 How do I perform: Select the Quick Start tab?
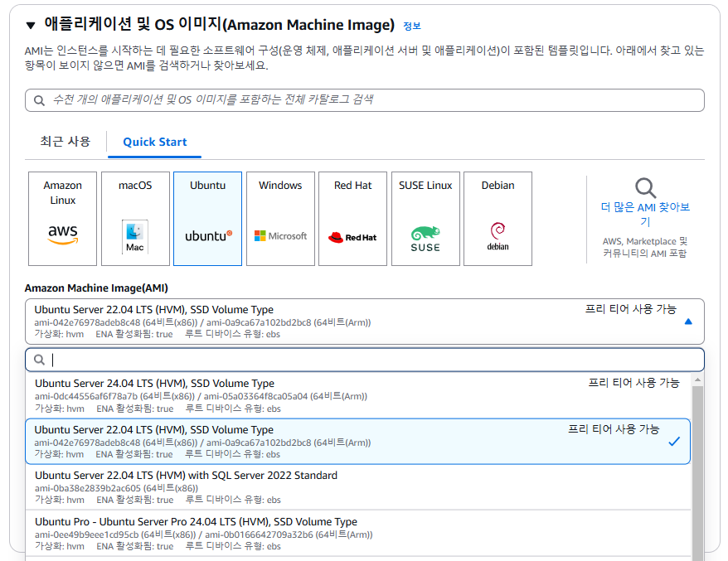click(154, 142)
